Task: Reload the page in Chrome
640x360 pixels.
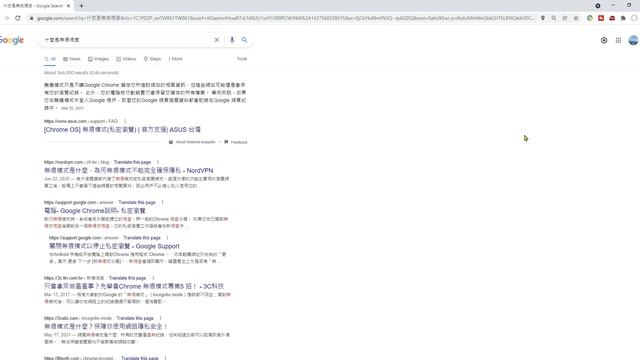Action: click(18, 18)
